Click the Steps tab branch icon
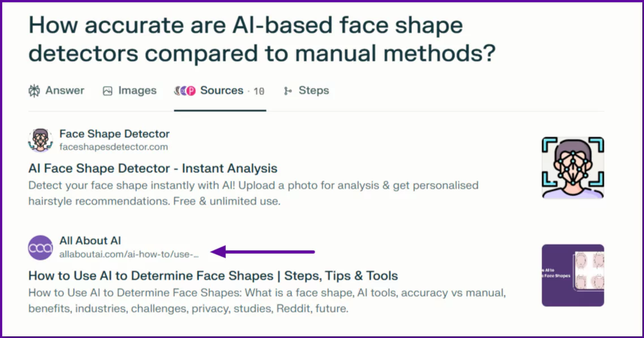 tap(288, 91)
